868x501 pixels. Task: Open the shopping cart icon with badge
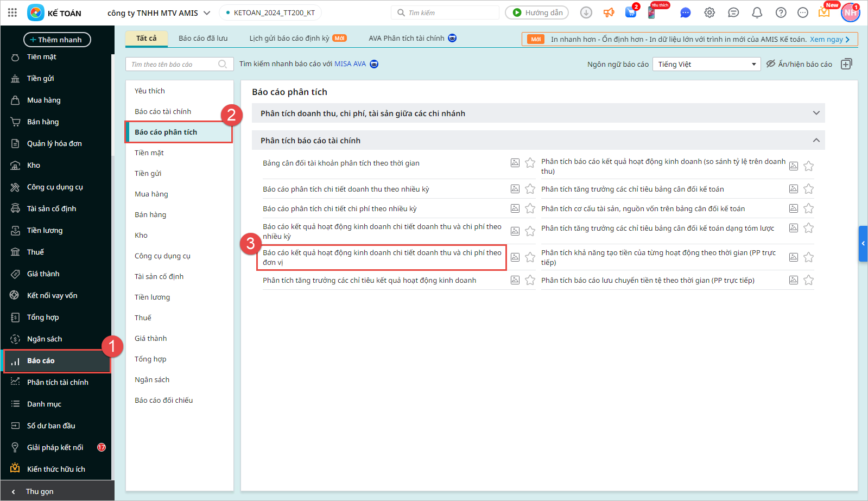coord(631,12)
